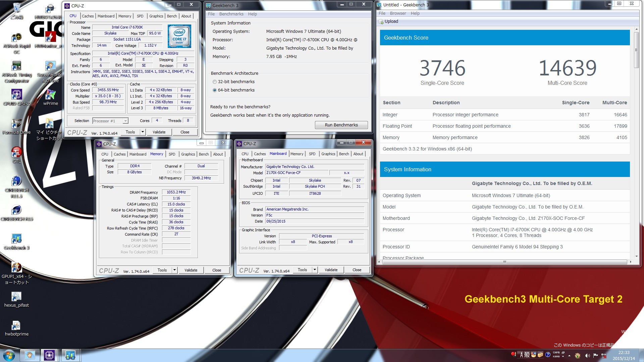Image resolution: width=644 pixels, height=362 pixels.
Task: Open the Windows Start menu orb
Action: [x=9, y=355]
